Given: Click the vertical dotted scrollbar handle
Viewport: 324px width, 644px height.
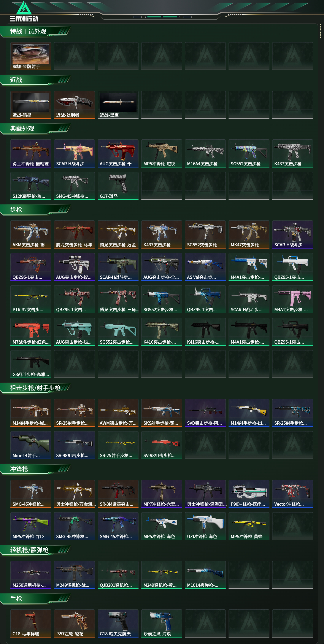Looking at the screenshot, I should coord(321,31).
